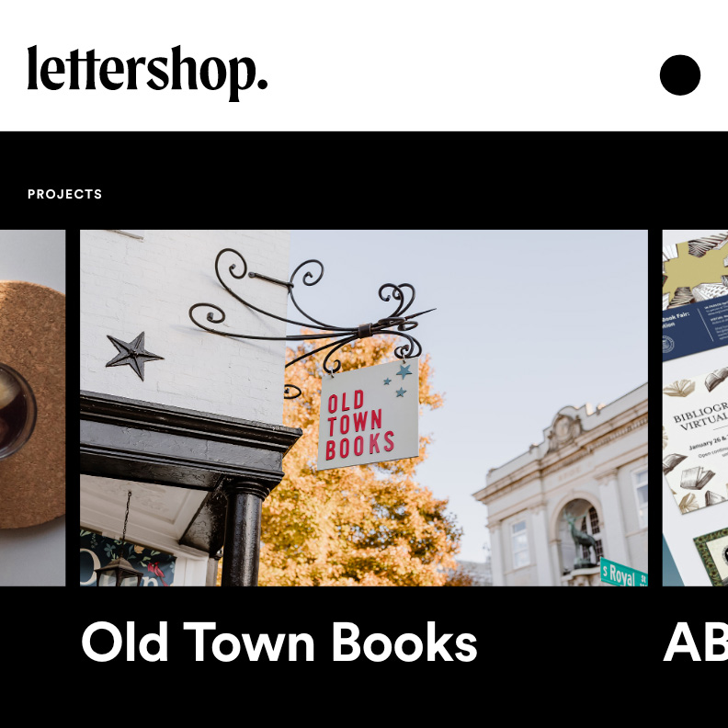728x728 pixels.
Task: Open the Old Town Books project title
Action: click(279, 643)
